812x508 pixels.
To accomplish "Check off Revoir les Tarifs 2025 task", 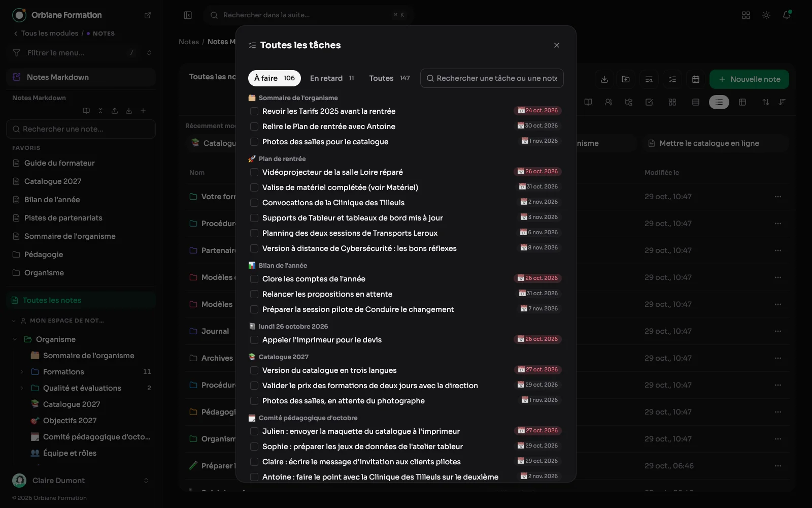I will click(254, 111).
